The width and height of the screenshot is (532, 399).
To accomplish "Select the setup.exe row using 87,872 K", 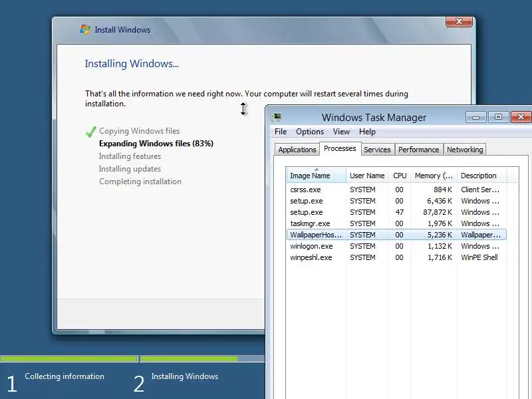I will 396,212.
